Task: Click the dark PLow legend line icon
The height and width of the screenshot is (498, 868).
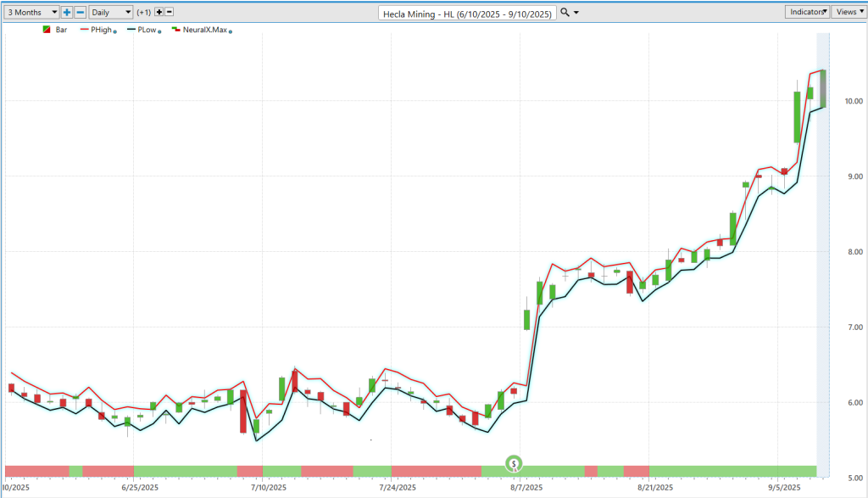Action: point(131,30)
